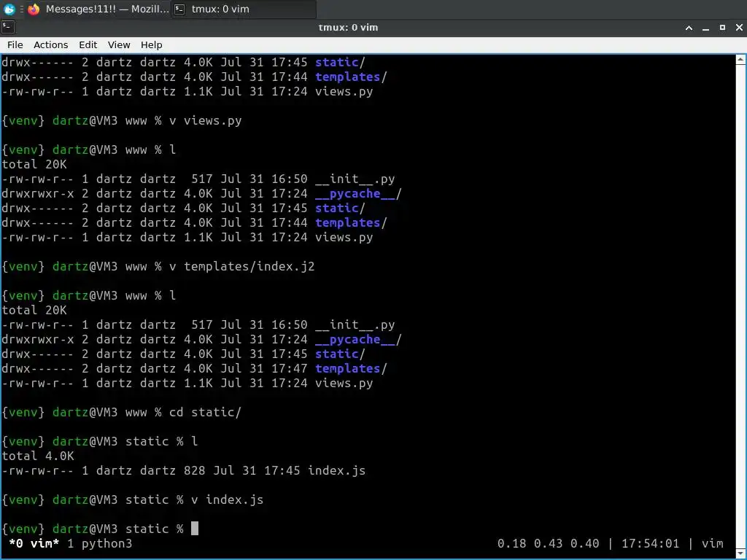Open the Edit menu
This screenshot has height=560, width=747.
click(88, 44)
